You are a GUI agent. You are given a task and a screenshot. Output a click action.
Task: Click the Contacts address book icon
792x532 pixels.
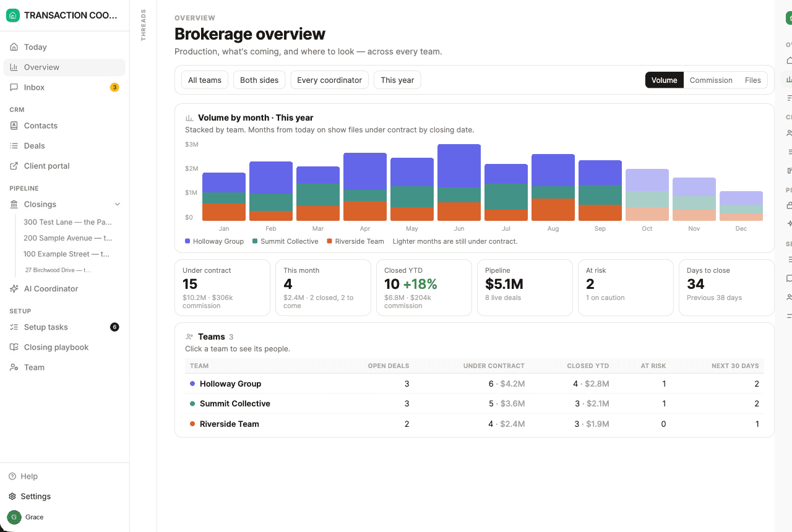point(14,126)
